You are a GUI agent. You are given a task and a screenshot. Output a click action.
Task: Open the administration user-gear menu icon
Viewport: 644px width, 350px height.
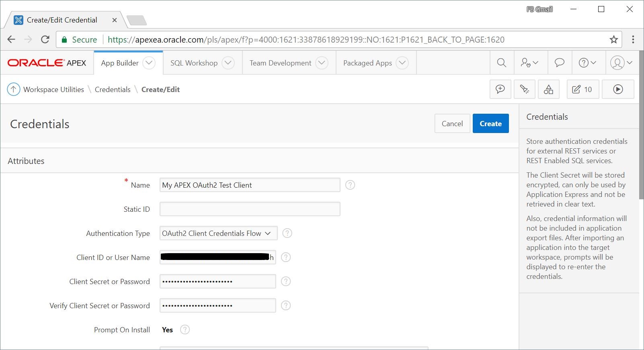529,63
